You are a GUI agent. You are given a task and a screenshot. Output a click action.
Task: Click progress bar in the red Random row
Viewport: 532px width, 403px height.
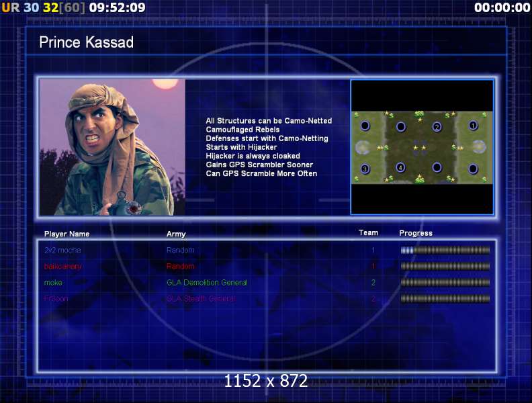click(x=445, y=266)
